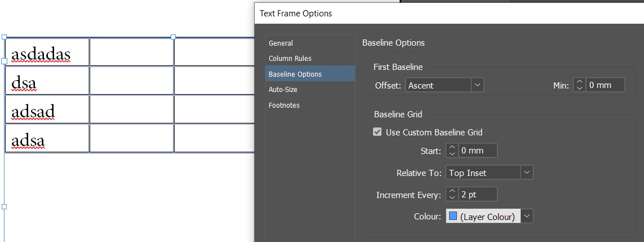Select the General category in sidebar
644x242 pixels.
pos(281,43)
